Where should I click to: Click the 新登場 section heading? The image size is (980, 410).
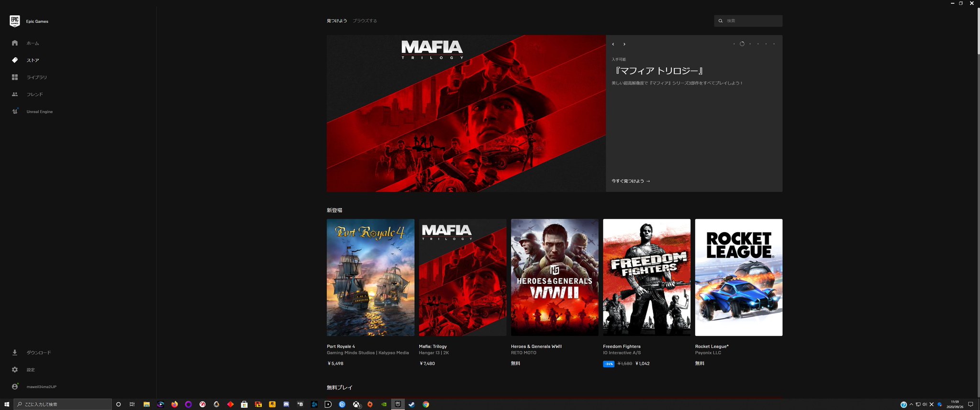point(334,211)
